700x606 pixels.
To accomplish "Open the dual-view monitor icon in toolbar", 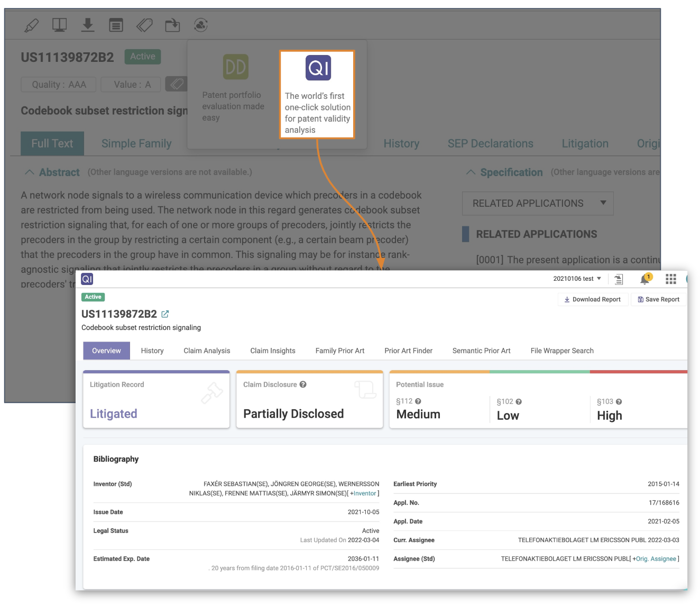I will coord(59,25).
